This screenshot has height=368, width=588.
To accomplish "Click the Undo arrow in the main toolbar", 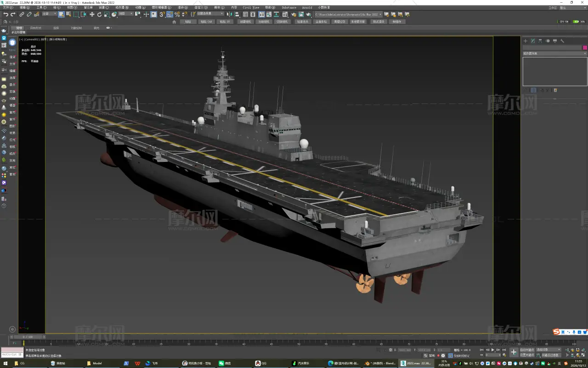I will tap(6, 14).
